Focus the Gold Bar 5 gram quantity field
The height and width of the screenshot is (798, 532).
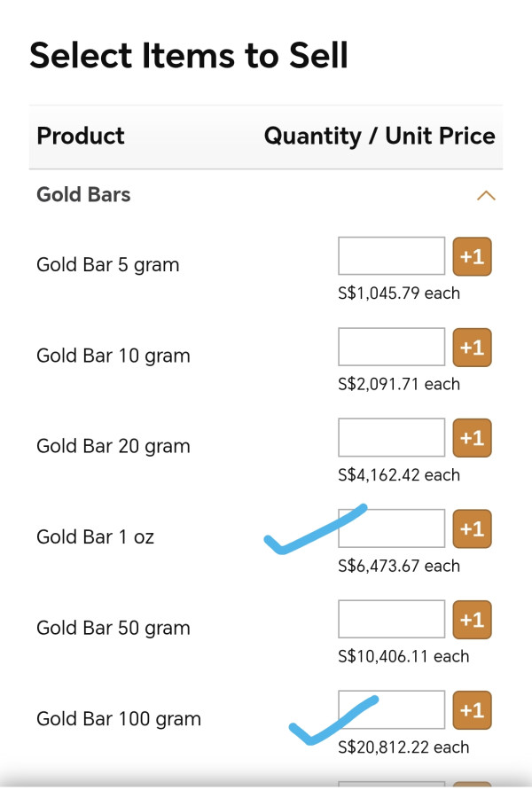click(391, 256)
